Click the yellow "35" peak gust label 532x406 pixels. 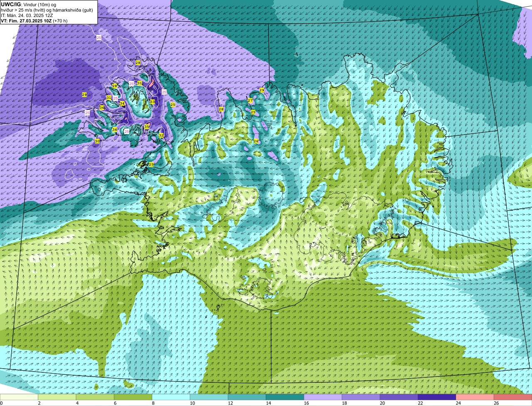click(147, 127)
